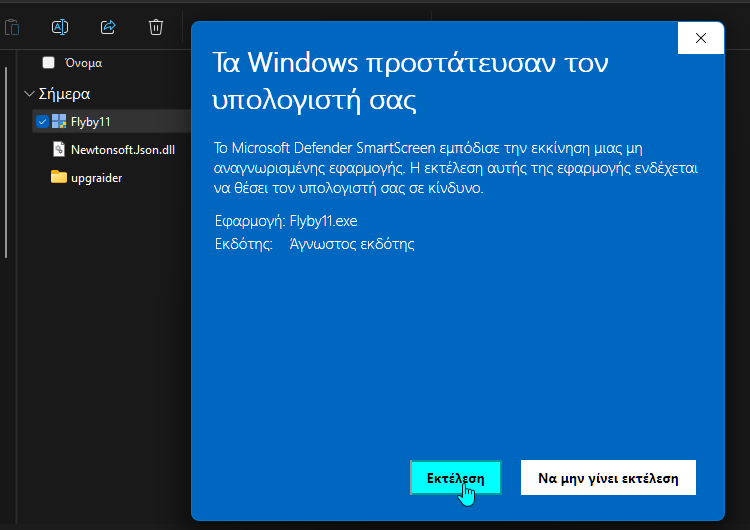
Task: Select the Flyby11 file name
Action: coord(90,122)
